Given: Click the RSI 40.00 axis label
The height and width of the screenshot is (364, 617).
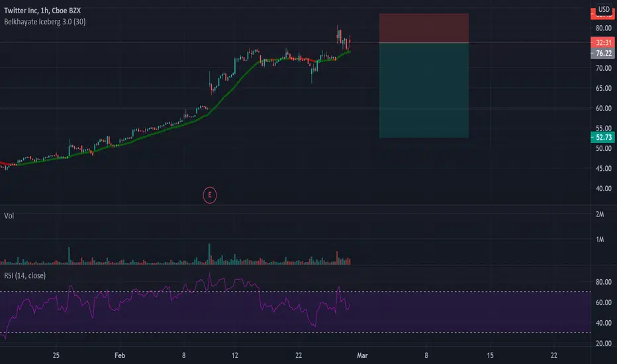Looking at the screenshot, I should (x=604, y=323).
